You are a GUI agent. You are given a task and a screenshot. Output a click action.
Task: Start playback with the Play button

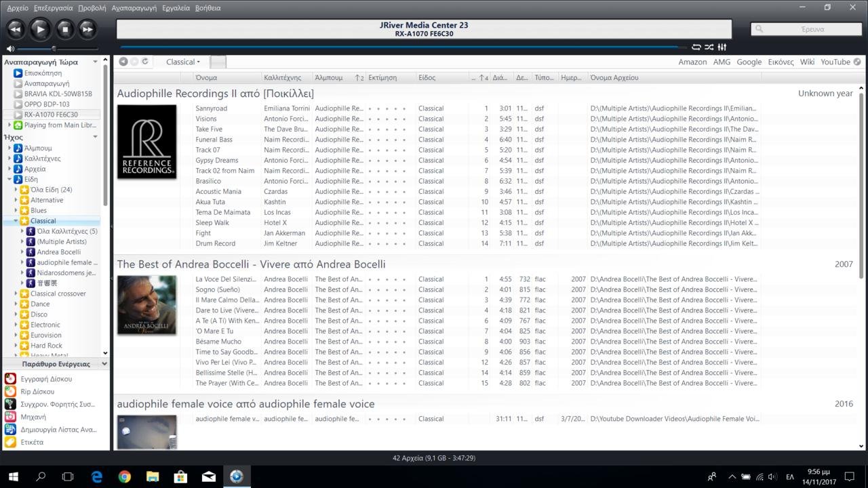tap(40, 29)
